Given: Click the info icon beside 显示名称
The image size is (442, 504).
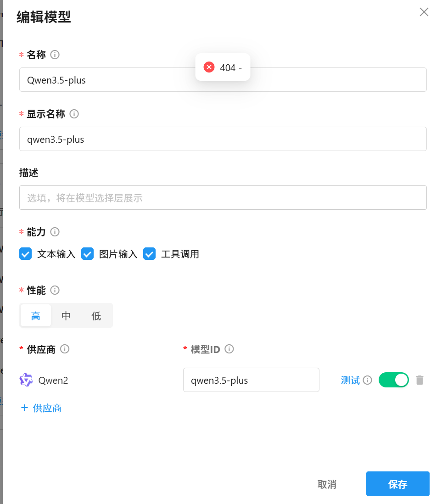Looking at the screenshot, I should tap(74, 113).
